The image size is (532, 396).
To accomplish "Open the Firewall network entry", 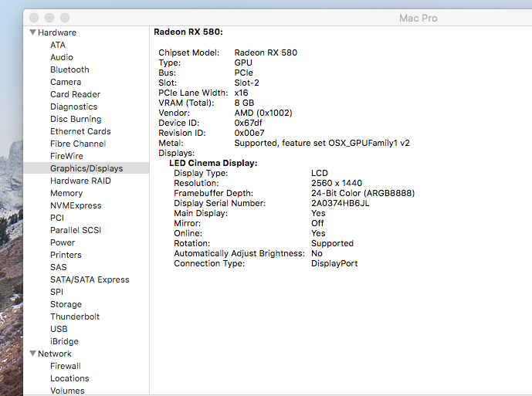I will (66, 366).
